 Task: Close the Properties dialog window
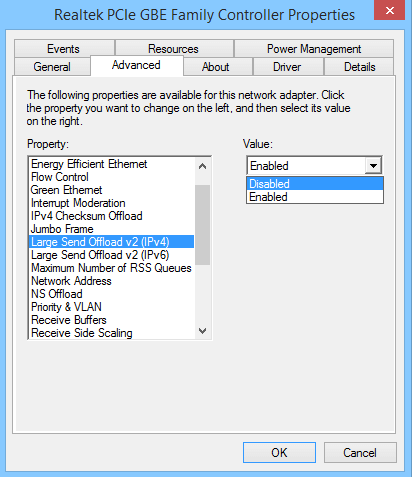[389, 10]
